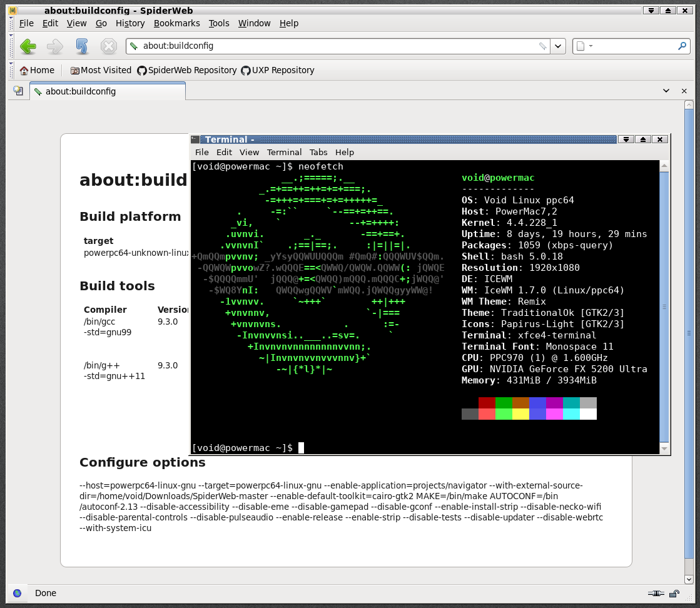Image resolution: width=700 pixels, height=608 pixels.
Task: Open the search engine selector dropdown
Action: [x=584, y=46]
